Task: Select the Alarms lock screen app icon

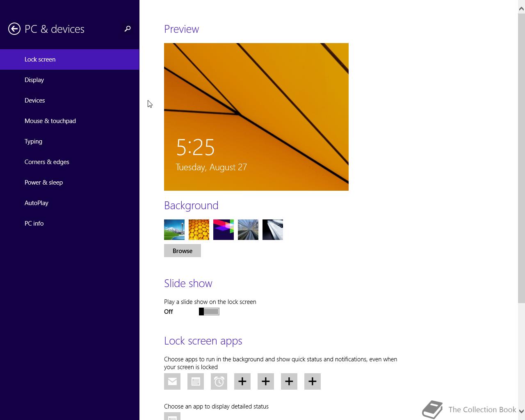Action: pyautogui.click(x=219, y=381)
